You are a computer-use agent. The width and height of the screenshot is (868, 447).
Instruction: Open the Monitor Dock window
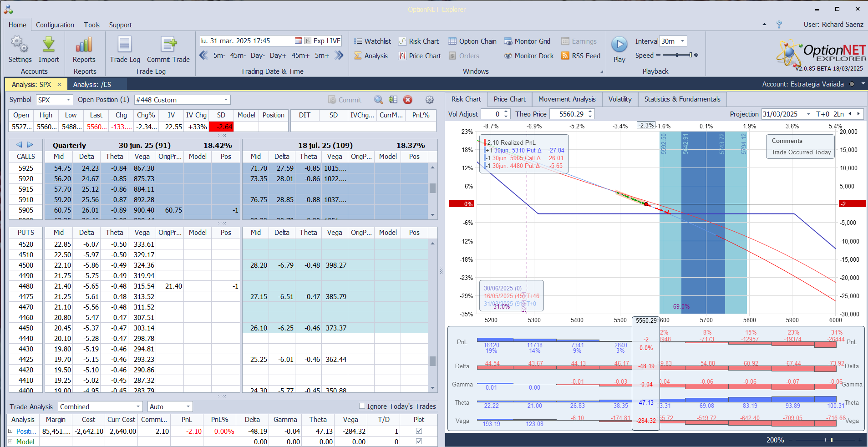point(529,56)
